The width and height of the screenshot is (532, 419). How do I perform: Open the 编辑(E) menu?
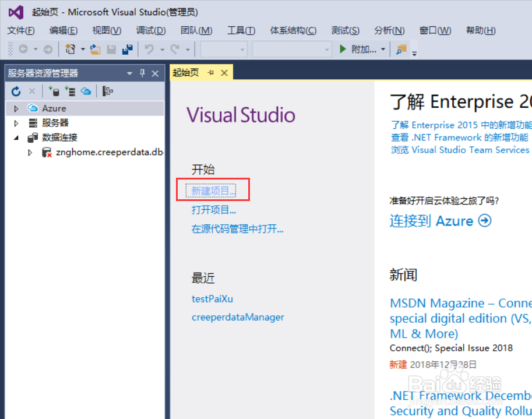click(x=64, y=30)
